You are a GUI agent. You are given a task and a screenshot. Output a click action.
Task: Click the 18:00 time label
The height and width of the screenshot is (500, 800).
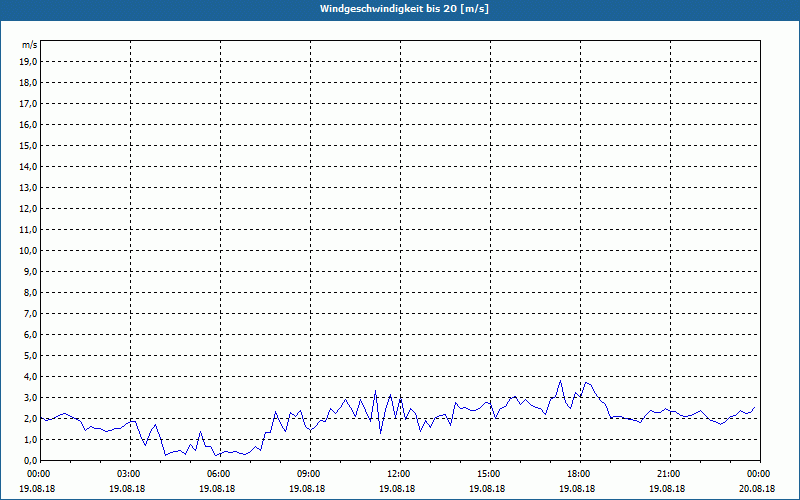pos(581,474)
